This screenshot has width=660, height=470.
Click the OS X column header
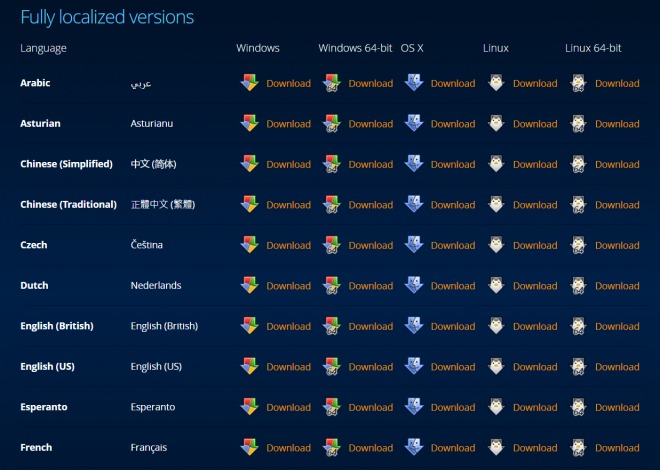(412, 48)
